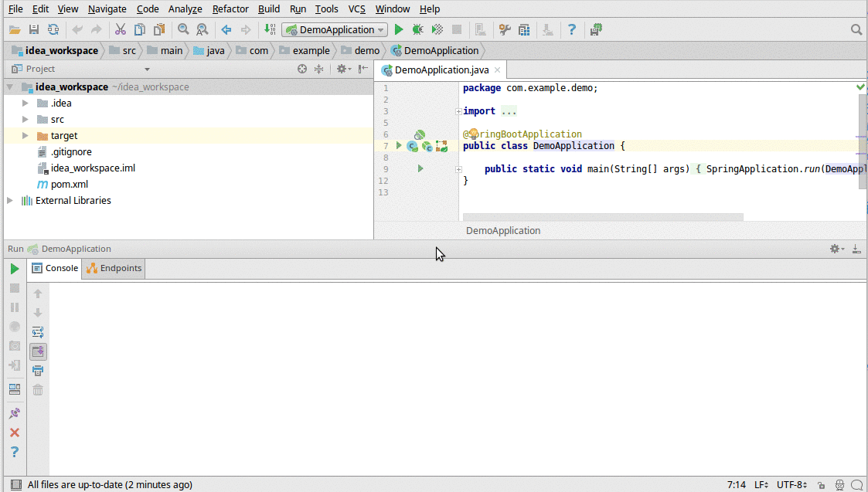Screen dimensions: 868x492
Task: Click the editor horizontal scrollbar
Action: [x=603, y=217]
